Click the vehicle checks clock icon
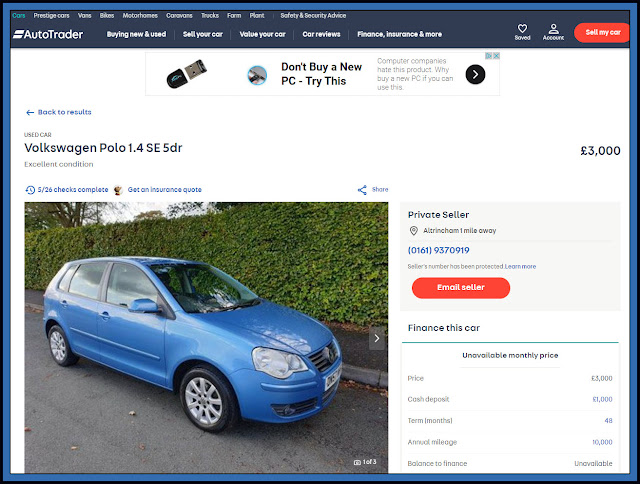Viewport: 640px width, 484px height. (30, 190)
